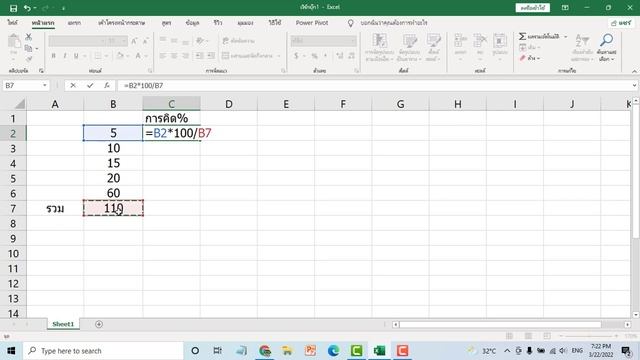Select the Sheet1 sheet tab

tap(63, 324)
